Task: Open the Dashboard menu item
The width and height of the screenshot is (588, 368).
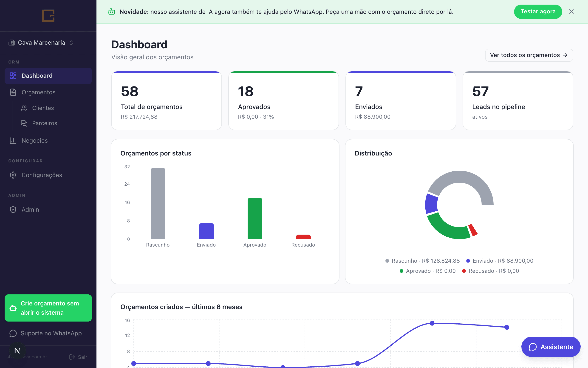Action: 48,76
